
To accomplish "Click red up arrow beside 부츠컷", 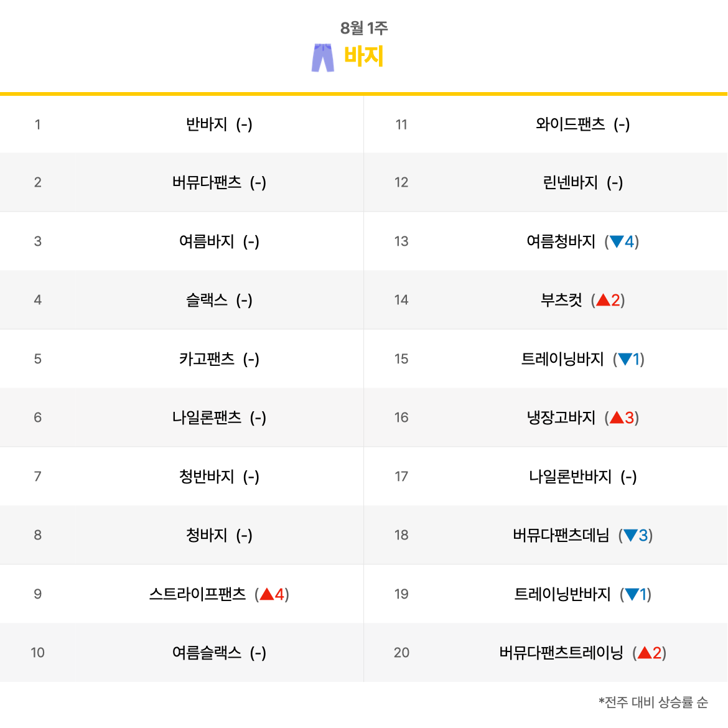I will click(603, 300).
